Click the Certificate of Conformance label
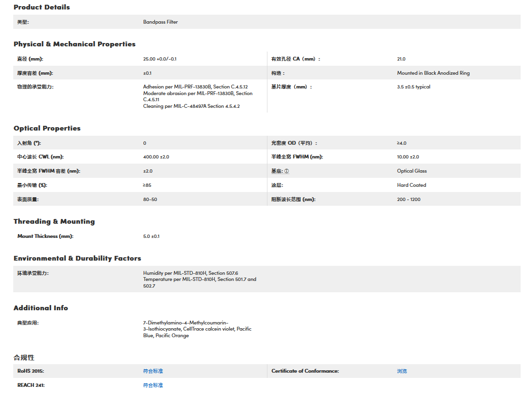The image size is (532, 402). click(305, 371)
